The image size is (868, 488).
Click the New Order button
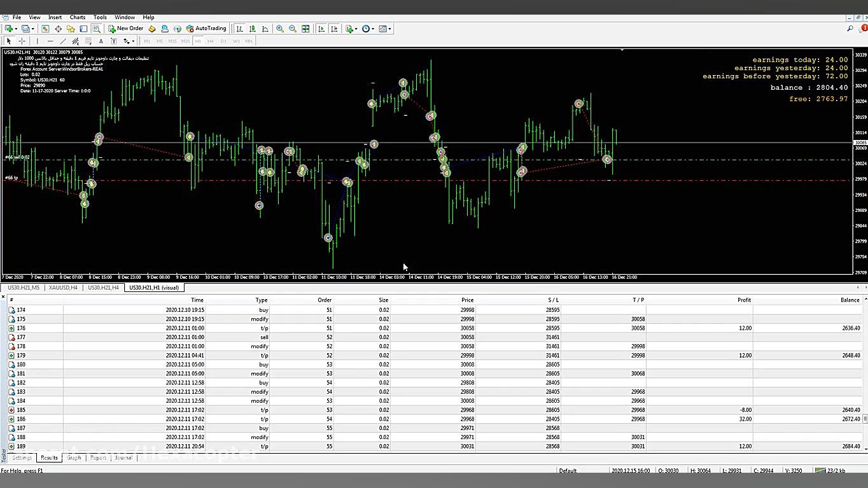(x=125, y=29)
